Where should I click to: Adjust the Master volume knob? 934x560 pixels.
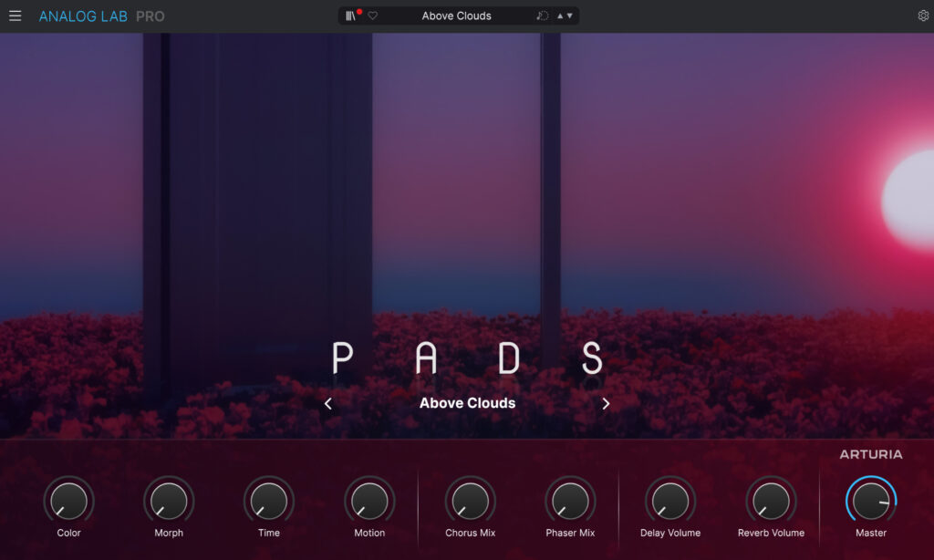click(871, 502)
